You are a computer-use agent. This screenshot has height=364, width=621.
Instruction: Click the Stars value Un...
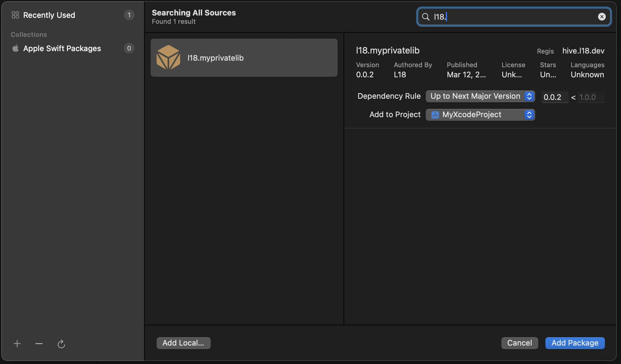point(548,75)
